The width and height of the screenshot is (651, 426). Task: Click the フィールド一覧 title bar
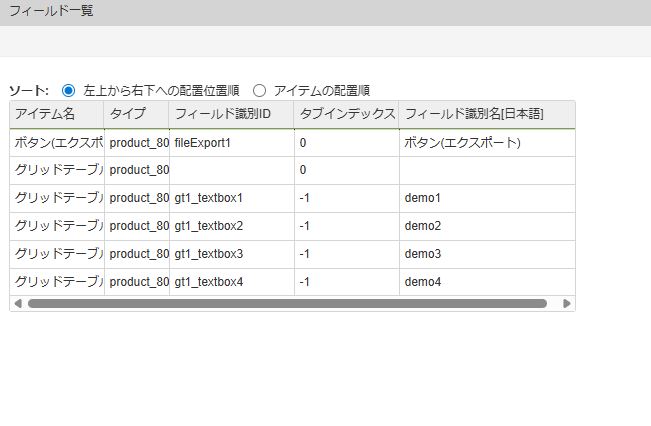click(325, 12)
